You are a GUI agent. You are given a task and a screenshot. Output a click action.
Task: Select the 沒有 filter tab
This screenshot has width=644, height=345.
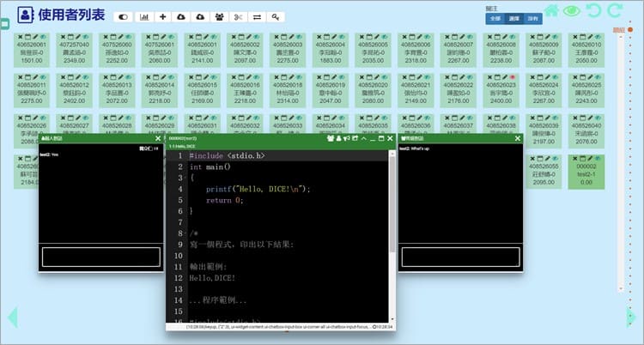[x=533, y=17]
